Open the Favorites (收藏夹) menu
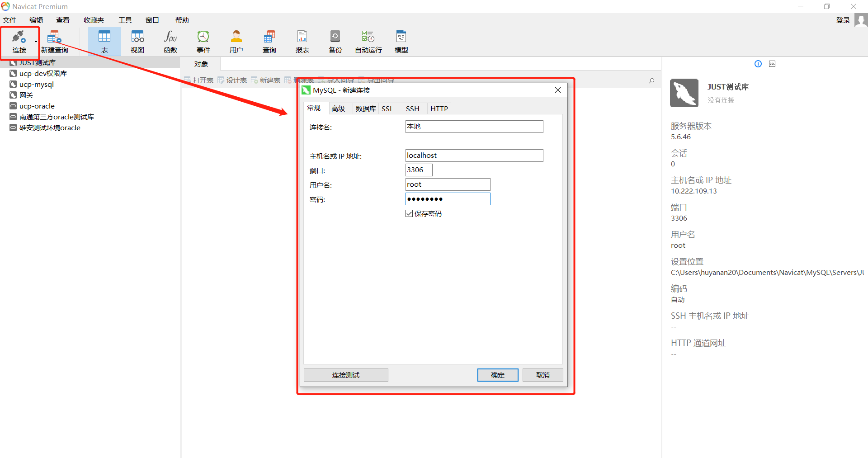The height and width of the screenshot is (458, 868). pyautogui.click(x=94, y=20)
